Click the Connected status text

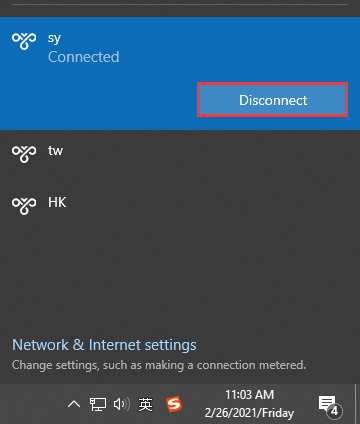84,57
